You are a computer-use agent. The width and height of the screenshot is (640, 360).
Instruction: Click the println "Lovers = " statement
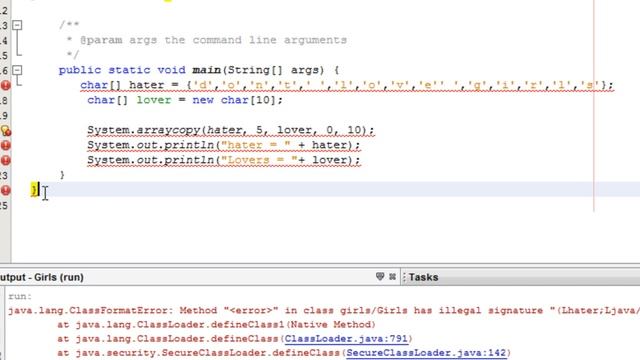pos(224,160)
